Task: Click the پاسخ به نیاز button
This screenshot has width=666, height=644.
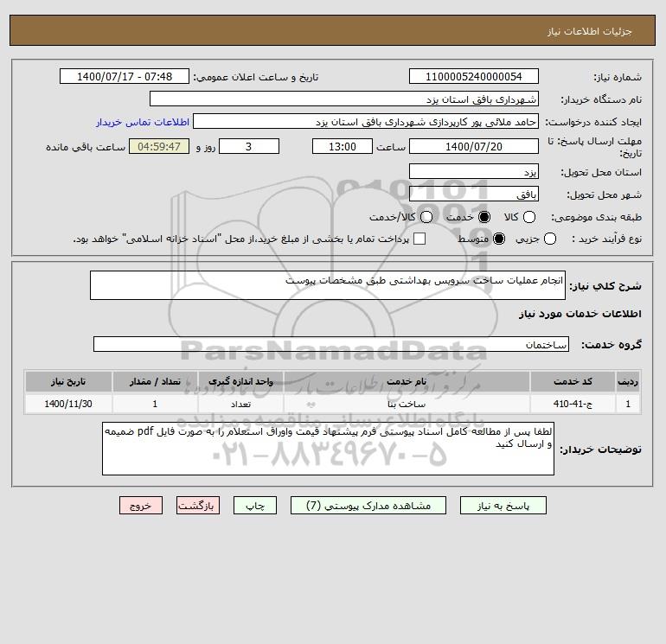Action: (503, 506)
